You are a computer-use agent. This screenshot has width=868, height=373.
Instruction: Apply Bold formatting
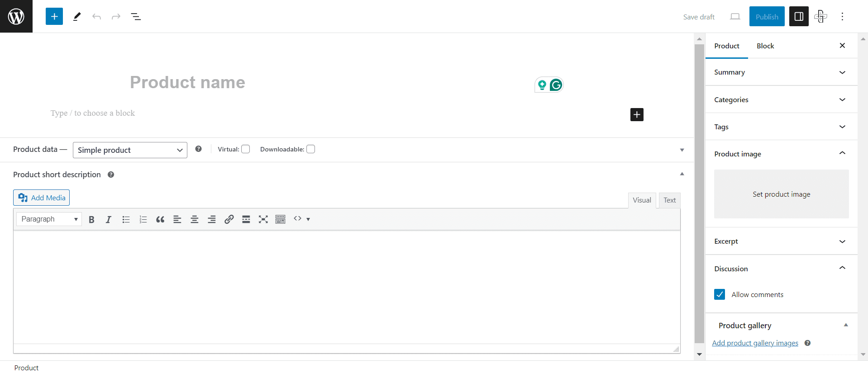click(91, 219)
